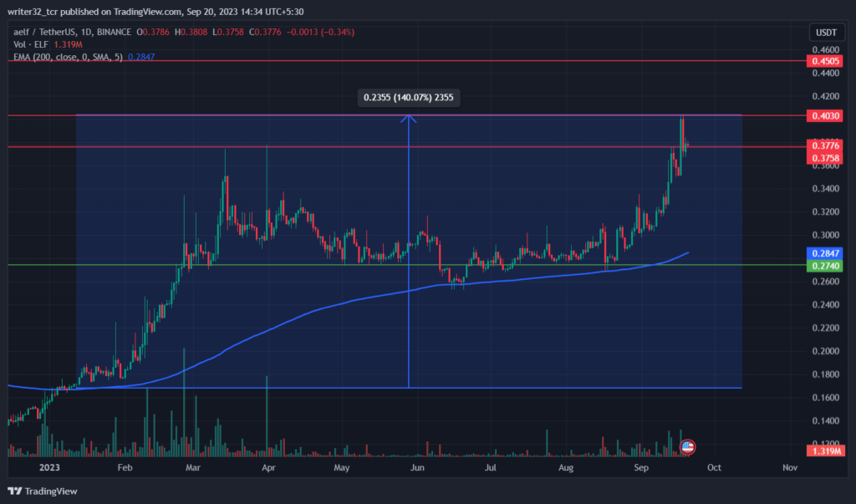Screen dimensions: 856x504
Task: Click the Jun time axis label
Action: (417, 467)
